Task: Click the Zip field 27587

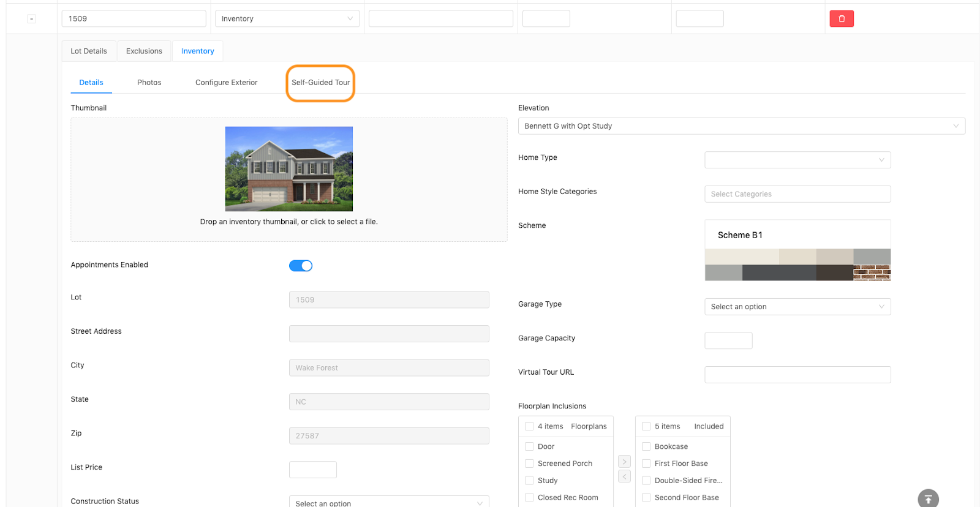Action: click(x=389, y=436)
